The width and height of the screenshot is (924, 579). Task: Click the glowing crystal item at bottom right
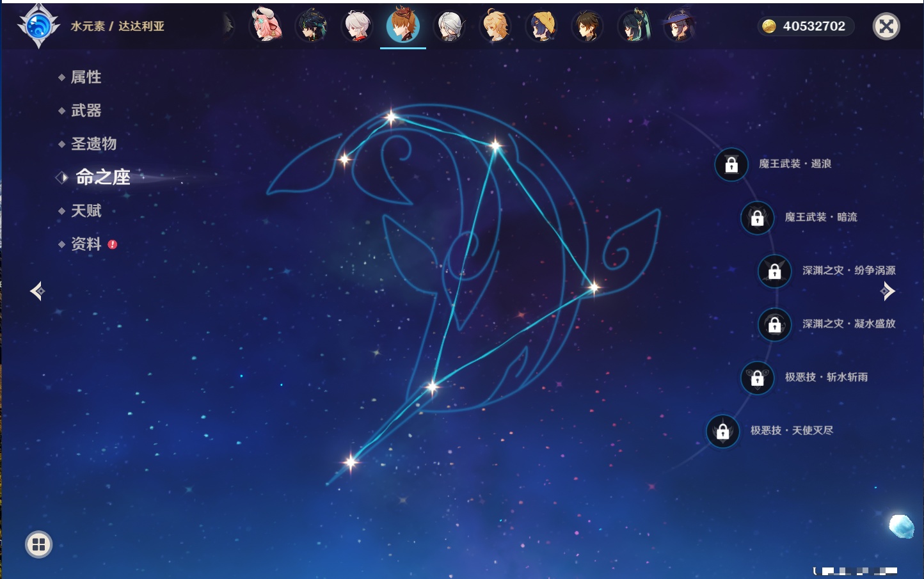click(x=902, y=526)
